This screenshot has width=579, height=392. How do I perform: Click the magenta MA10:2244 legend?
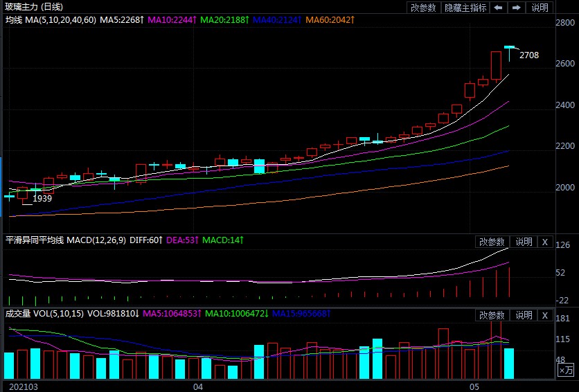click(171, 20)
